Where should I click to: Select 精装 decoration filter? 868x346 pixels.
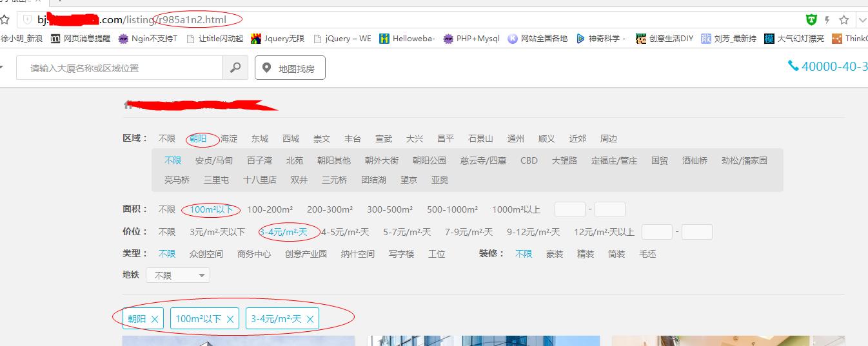[x=586, y=254]
